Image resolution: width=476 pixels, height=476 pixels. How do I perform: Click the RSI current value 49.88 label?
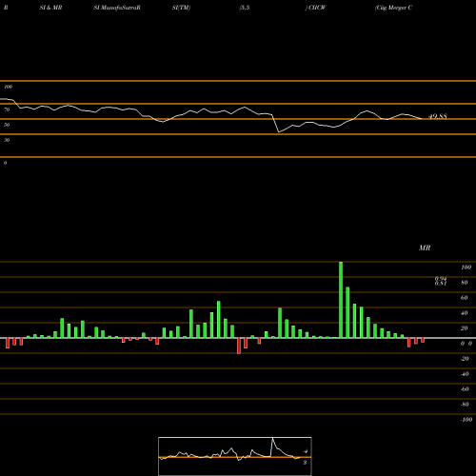[438, 116]
